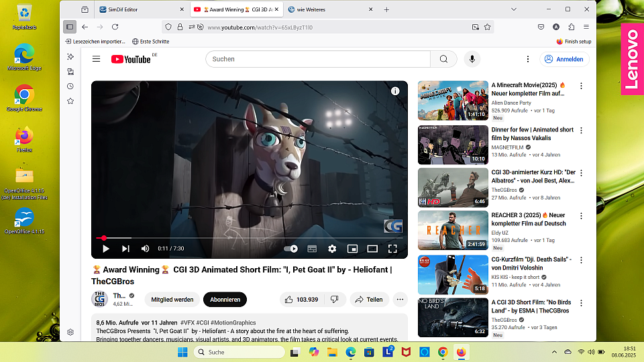Image resolution: width=644 pixels, height=362 pixels.
Task: Open TheCGBros channel avatar
Action: (99, 299)
